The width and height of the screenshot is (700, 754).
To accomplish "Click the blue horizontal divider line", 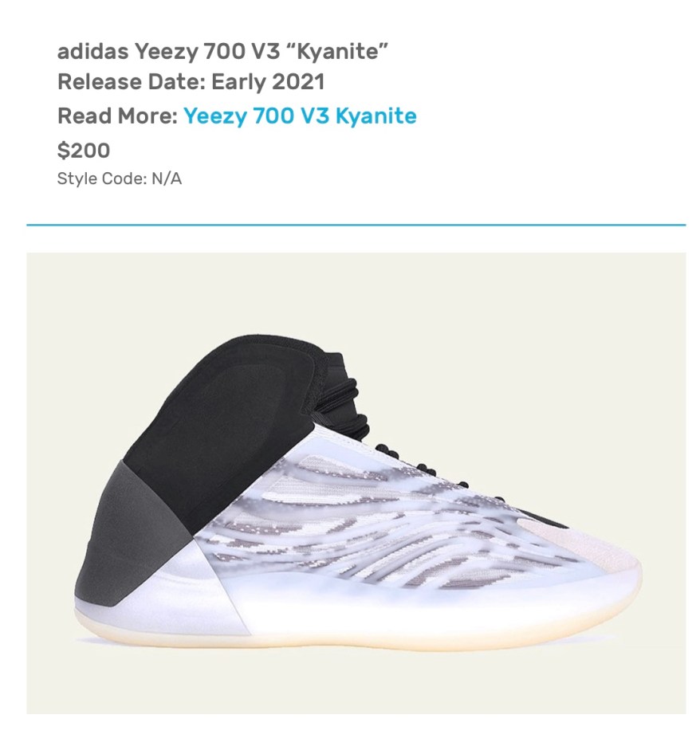I will point(356,225).
